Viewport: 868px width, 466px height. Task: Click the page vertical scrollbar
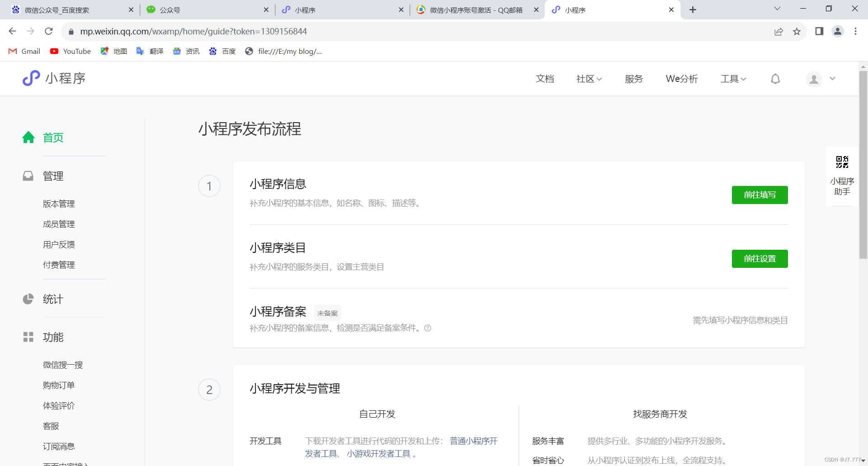863,165
